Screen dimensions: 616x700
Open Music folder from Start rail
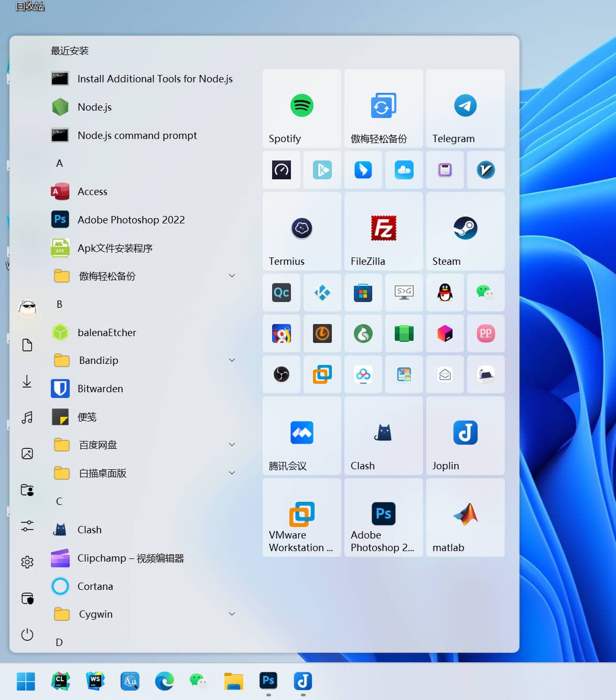click(27, 417)
